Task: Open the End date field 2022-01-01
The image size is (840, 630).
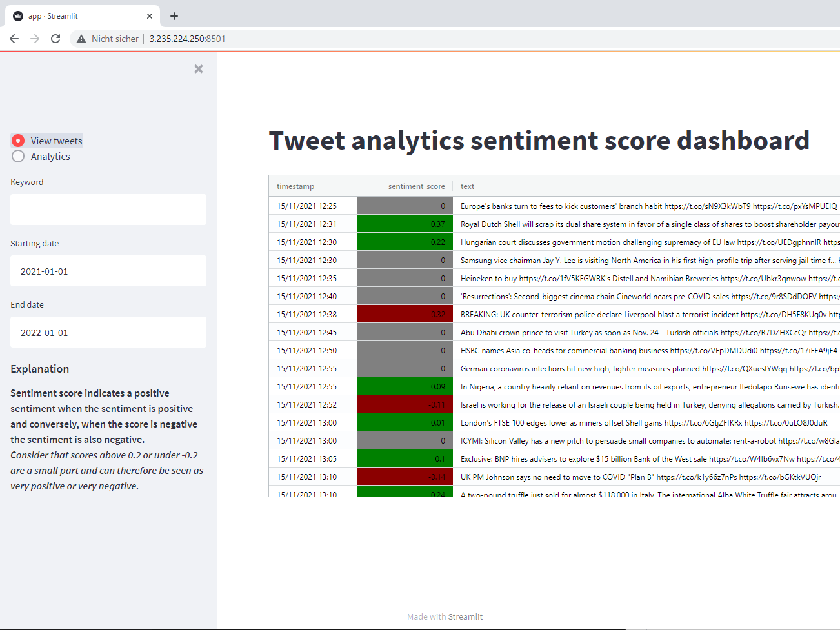Action: pos(108,332)
